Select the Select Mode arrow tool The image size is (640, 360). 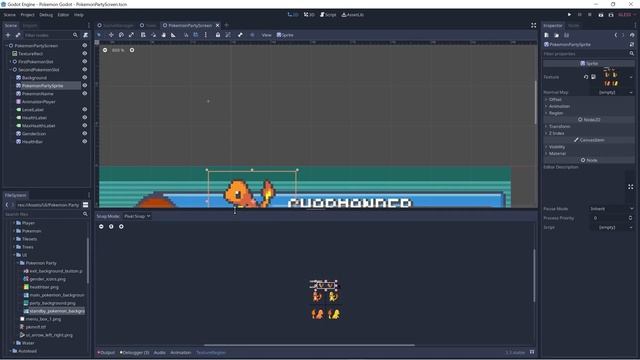(99, 35)
